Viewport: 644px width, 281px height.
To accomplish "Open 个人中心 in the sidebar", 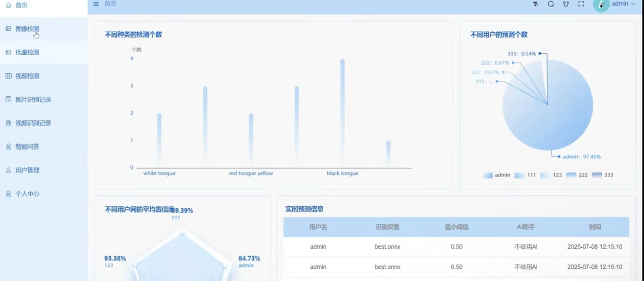I will pos(44,194).
